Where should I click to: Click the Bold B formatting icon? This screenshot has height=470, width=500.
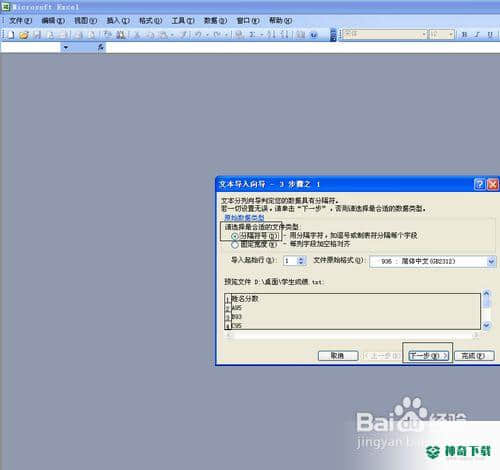[x=464, y=34]
